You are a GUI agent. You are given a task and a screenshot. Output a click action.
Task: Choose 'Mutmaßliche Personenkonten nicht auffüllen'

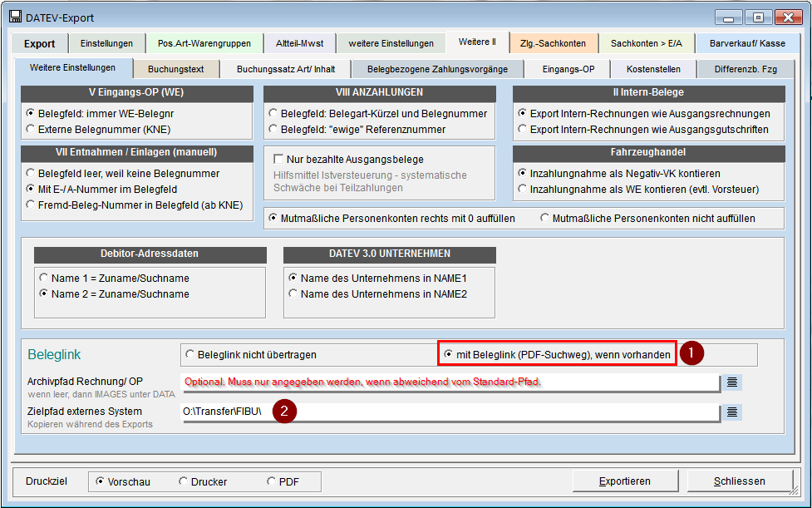point(647,219)
